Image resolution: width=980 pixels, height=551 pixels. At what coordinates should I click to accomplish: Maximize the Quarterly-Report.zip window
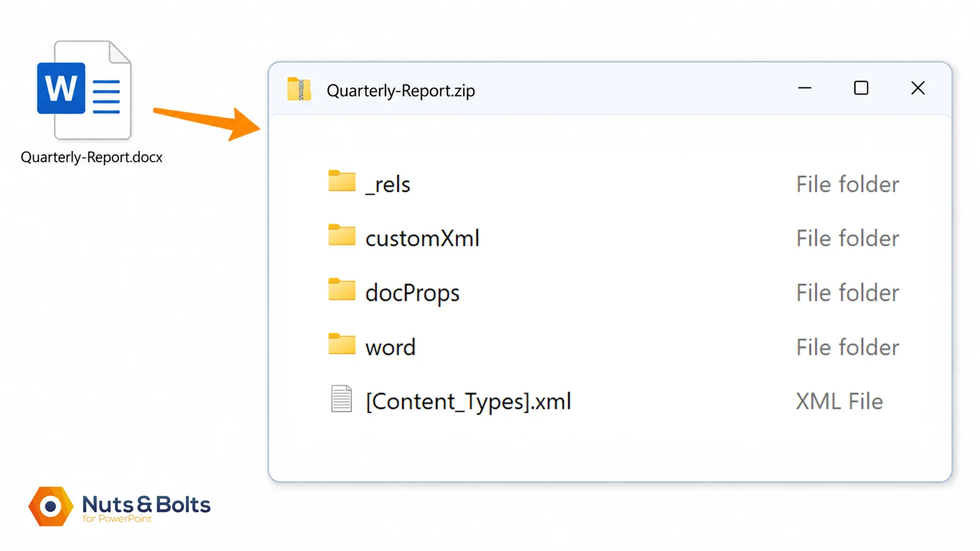click(861, 88)
